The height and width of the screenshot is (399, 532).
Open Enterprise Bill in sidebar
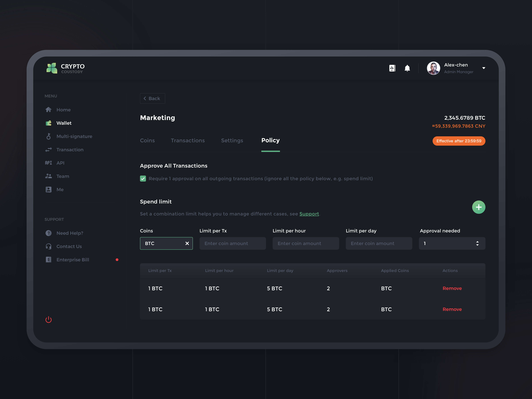coord(72,260)
